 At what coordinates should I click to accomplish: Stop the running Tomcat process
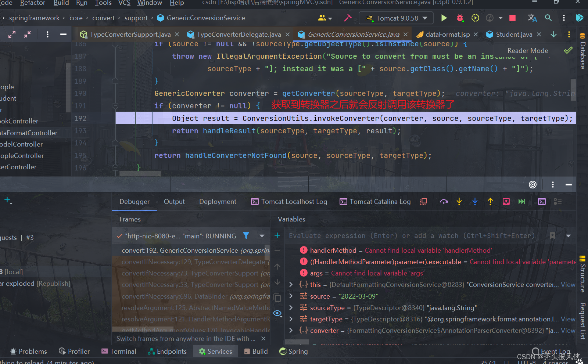pos(512,18)
